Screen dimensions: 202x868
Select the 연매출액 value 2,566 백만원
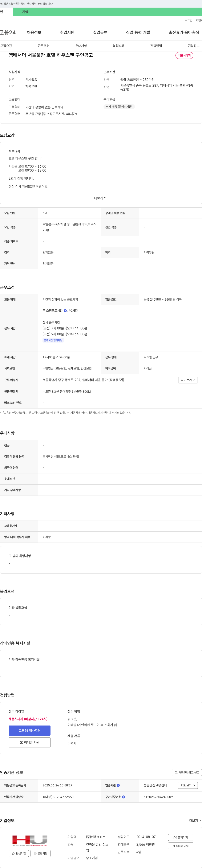coord(146,844)
